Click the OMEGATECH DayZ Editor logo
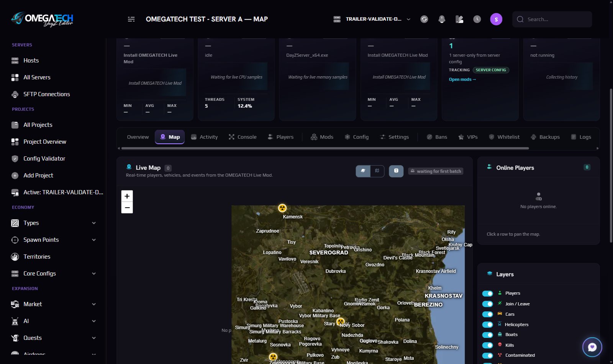Image resolution: width=613 pixels, height=364 pixels. click(42, 19)
